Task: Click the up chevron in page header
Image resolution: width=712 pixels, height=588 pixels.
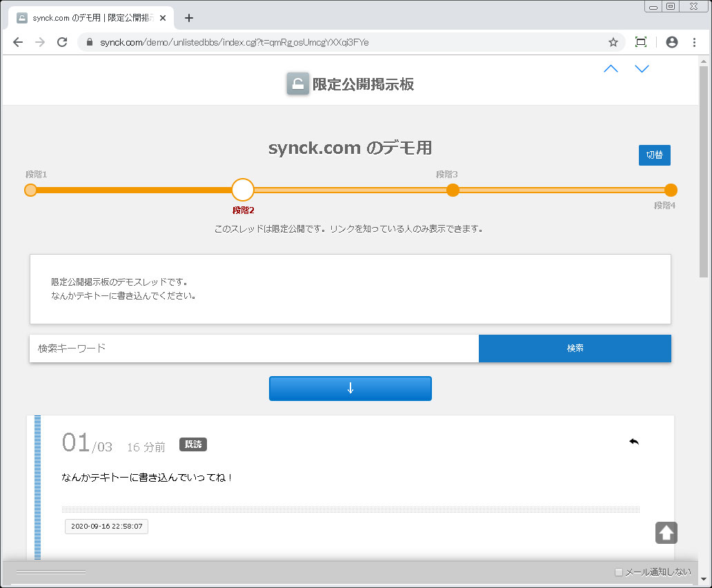Action: [611, 68]
